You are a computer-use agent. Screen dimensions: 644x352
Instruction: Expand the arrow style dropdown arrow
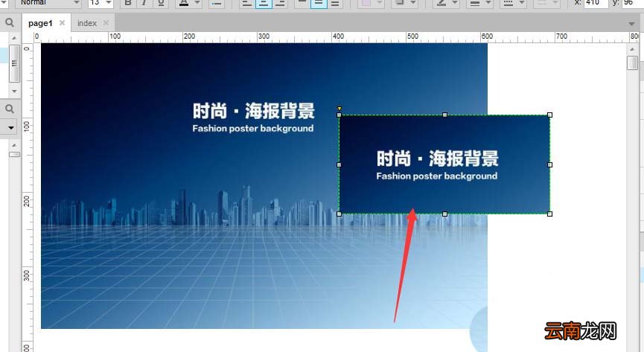pyautogui.click(x=555, y=3)
